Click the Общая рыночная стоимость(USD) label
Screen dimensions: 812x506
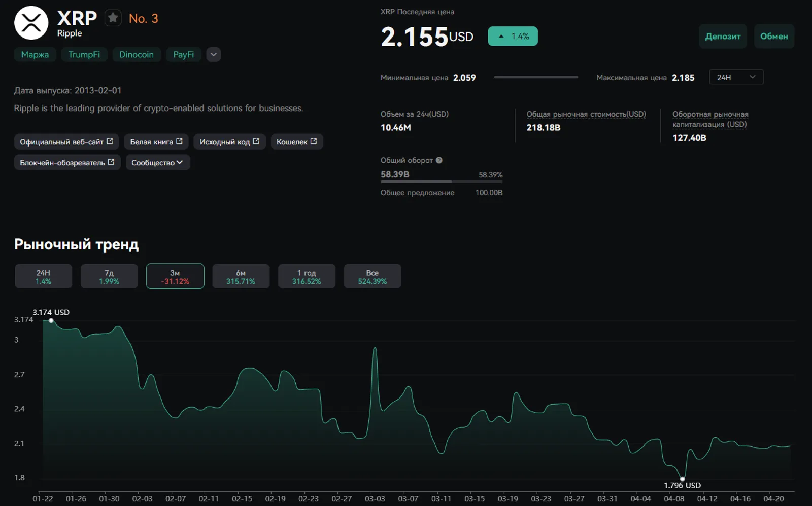click(x=586, y=114)
